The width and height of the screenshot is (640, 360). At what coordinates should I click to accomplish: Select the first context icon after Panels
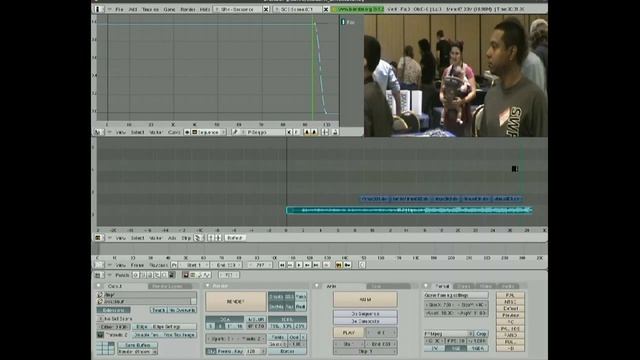click(x=136, y=275)
